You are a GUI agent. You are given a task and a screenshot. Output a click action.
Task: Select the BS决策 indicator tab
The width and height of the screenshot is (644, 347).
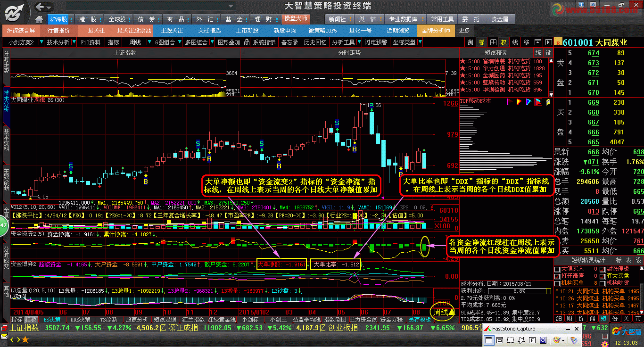click(52, 319)
